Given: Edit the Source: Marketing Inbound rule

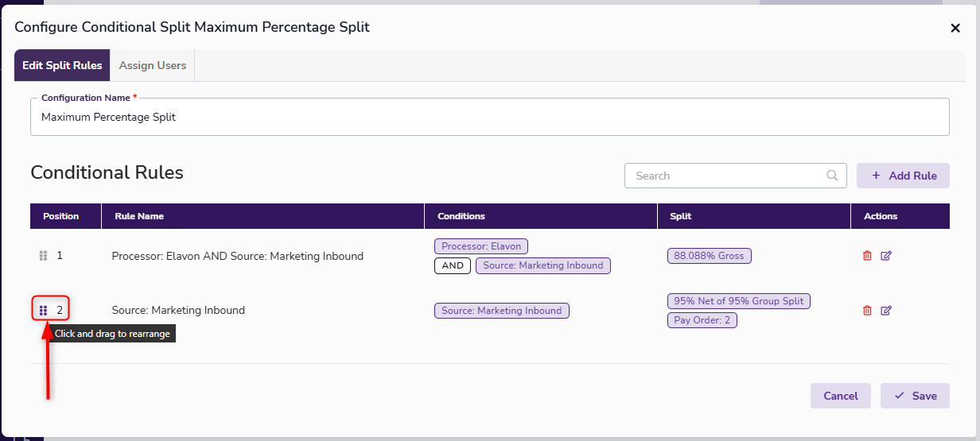Looking at the screenshot, I should [886, 310].
